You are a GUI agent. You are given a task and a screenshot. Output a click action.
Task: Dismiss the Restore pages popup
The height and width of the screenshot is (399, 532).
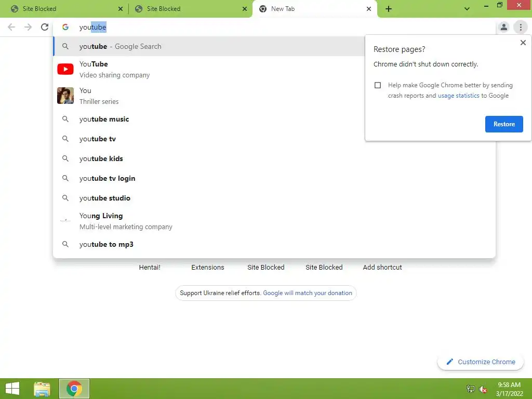pyautogui.click(x=523, y=43)
